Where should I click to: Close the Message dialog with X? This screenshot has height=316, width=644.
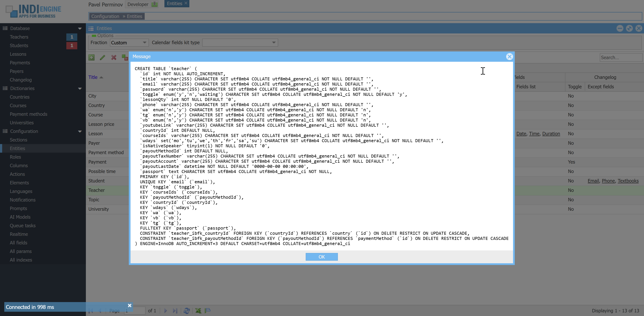[509, 57]
